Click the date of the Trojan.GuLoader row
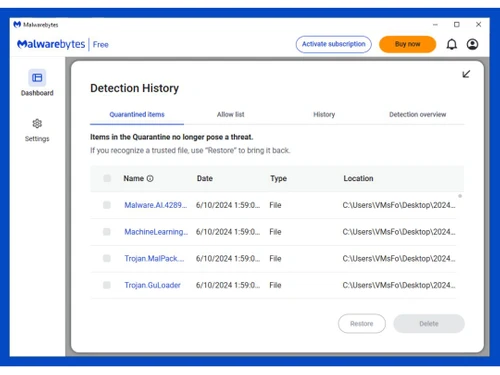Screen dimensions: 500x375 [228, 285]
